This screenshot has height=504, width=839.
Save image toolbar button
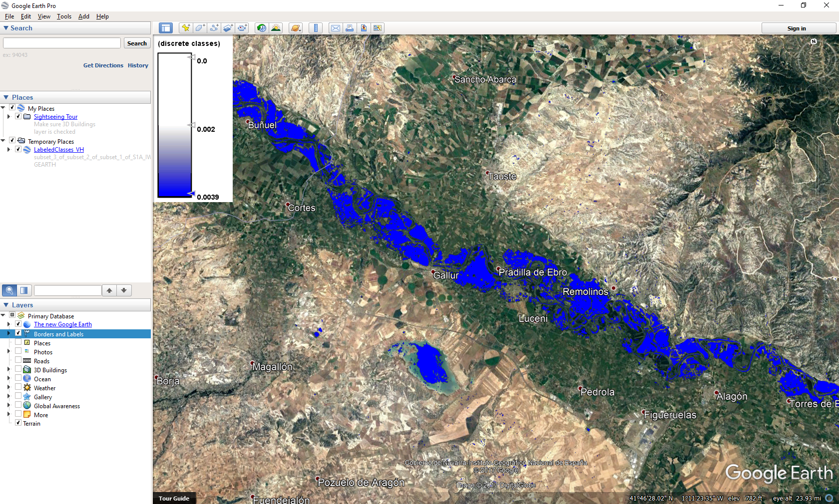click(364, 28)
